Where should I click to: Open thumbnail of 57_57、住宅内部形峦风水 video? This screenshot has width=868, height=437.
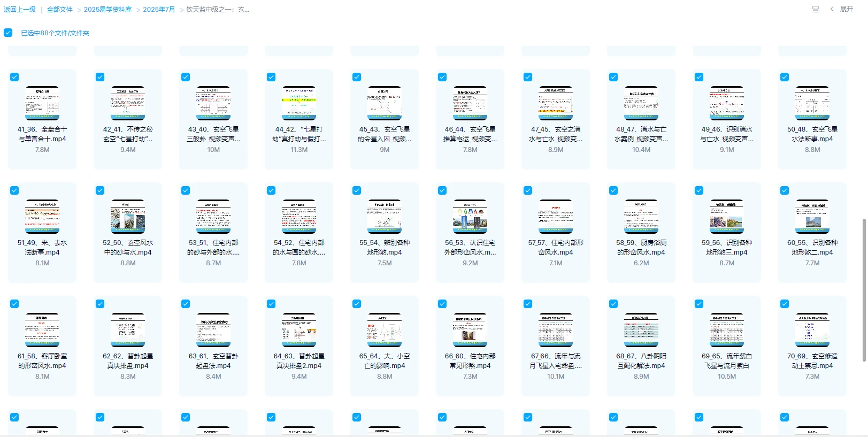pyautogui.click(x=556, y=216)
